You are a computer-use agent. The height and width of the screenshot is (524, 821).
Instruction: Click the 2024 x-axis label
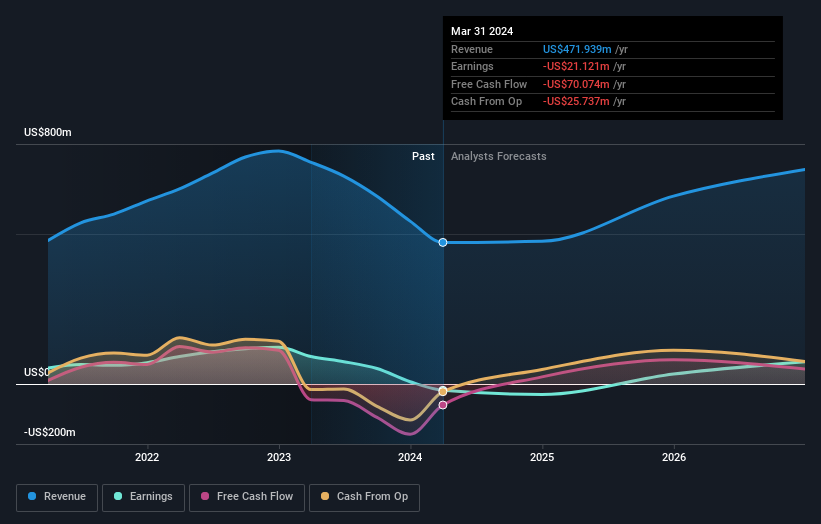(x=410, y=458)
